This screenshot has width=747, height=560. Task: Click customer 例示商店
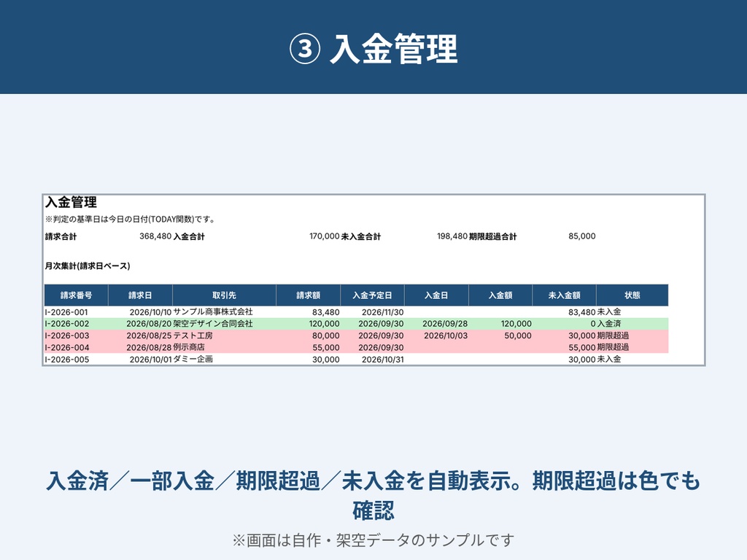(189, 348)
